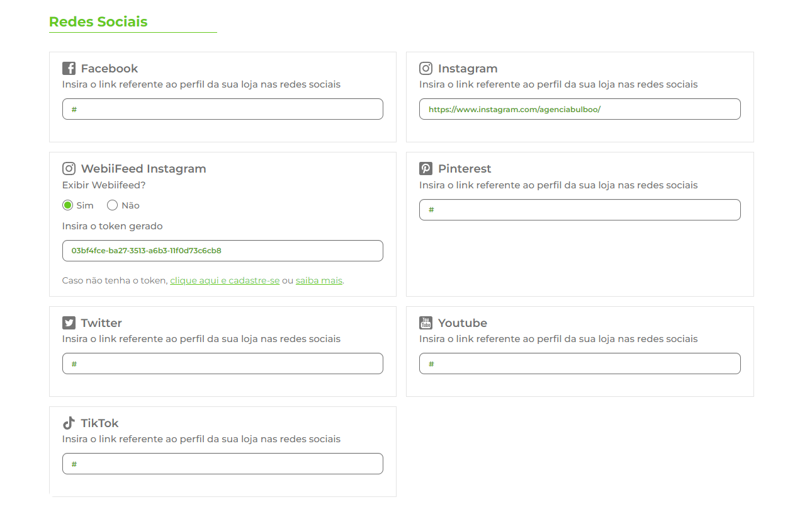
Task: Click the Redes Sociais section heading
Action: (98, 21)
